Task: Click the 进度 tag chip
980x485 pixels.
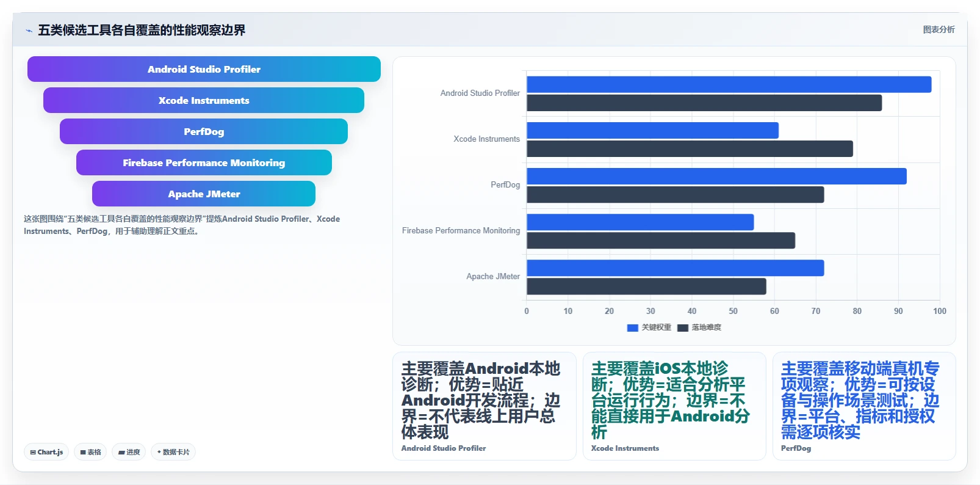Action: pyautogui.click(x=129, y=452)
